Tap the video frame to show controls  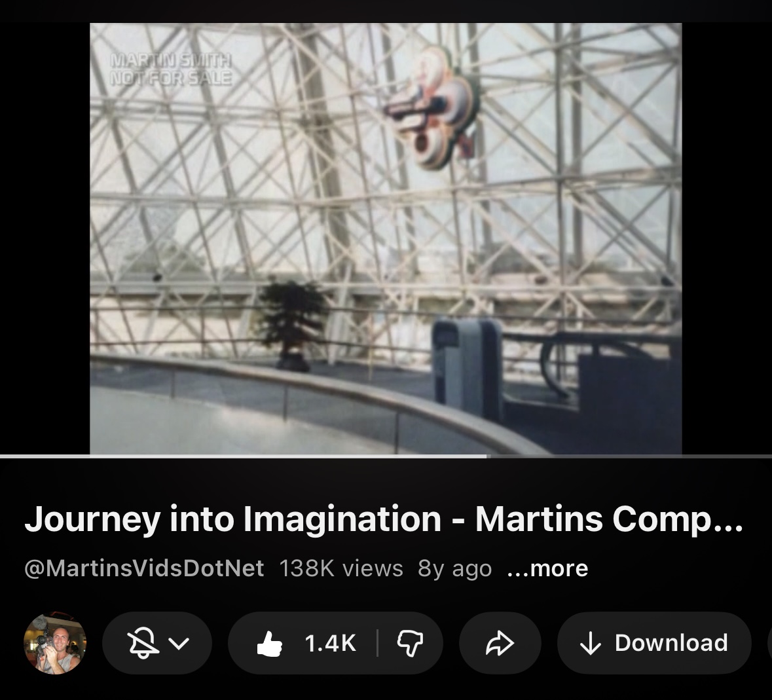point(386,238)
